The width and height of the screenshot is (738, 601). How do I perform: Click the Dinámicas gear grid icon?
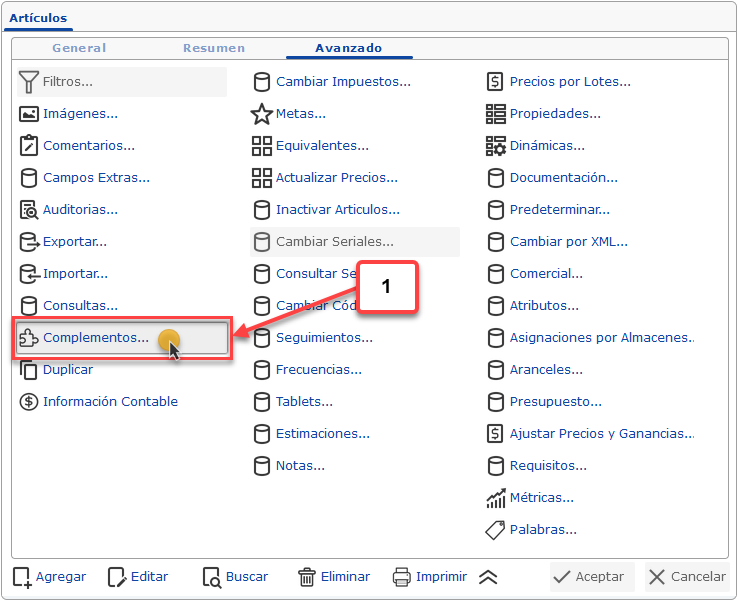[x=496, y=145]
